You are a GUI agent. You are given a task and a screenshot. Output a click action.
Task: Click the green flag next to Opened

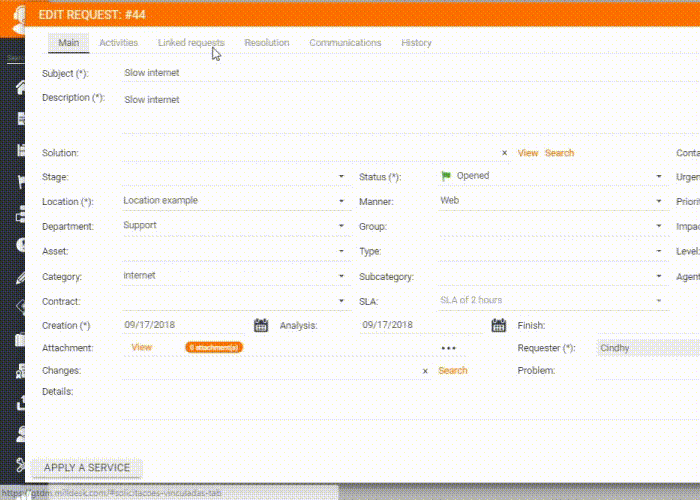coord(446,176)
